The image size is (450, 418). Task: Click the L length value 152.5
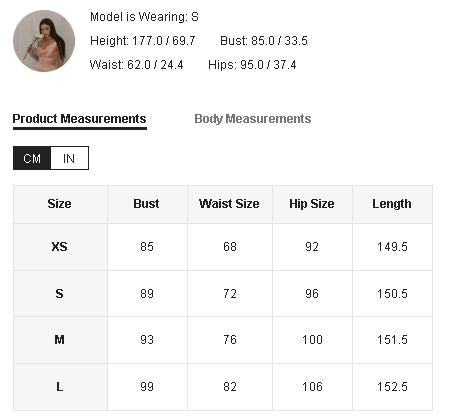coord(392,387)
